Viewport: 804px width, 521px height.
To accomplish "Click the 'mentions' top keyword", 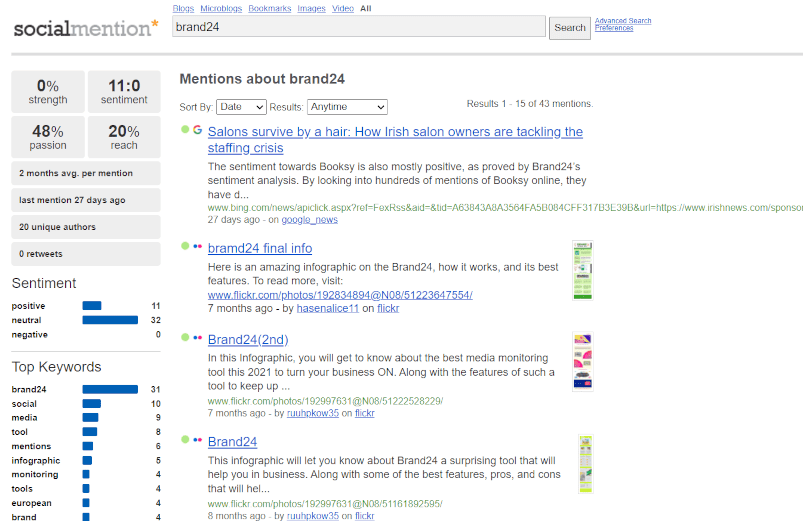I will [x=31, y=446].
